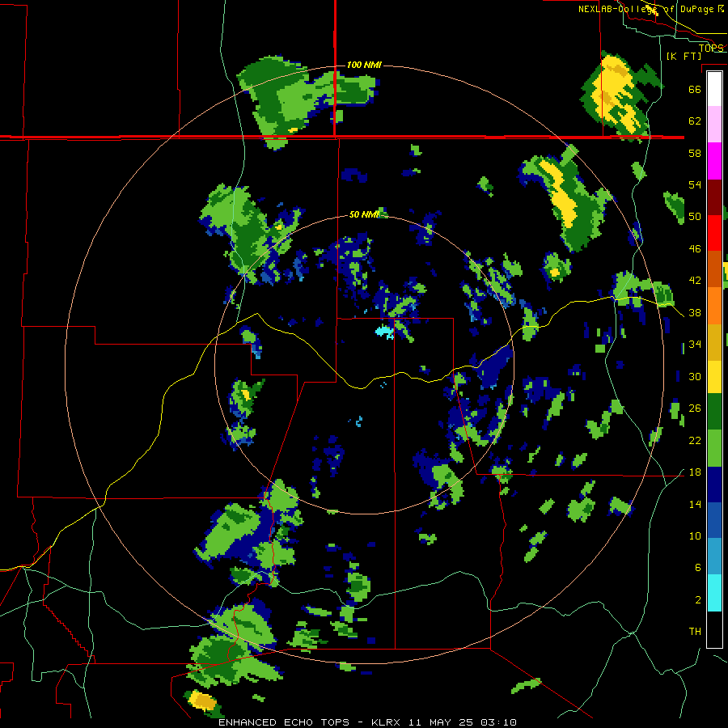
Task: Select legend value 58
Action: 695,153
